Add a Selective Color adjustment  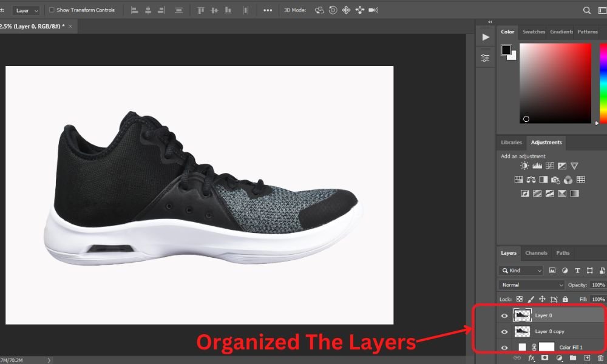coord(562,194)
